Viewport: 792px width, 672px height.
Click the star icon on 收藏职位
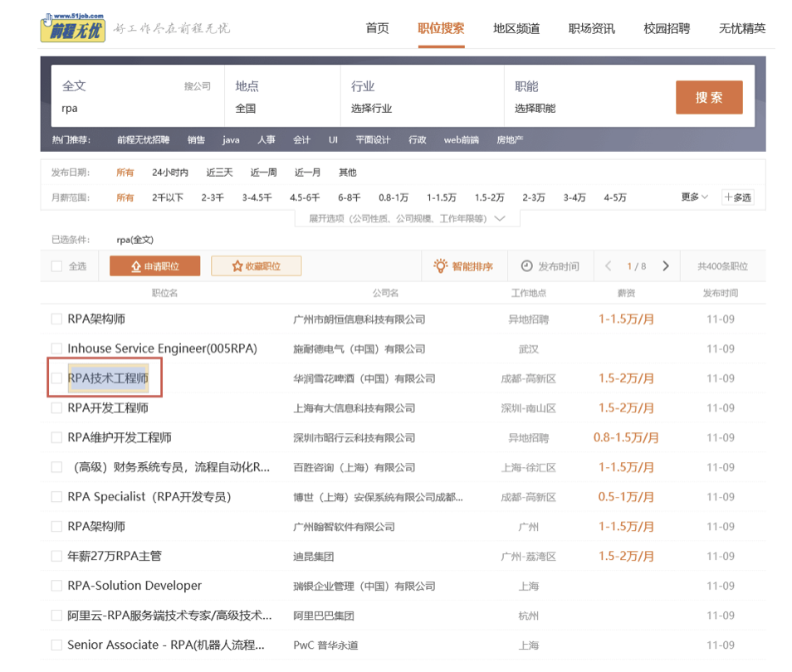pos(237,266)
